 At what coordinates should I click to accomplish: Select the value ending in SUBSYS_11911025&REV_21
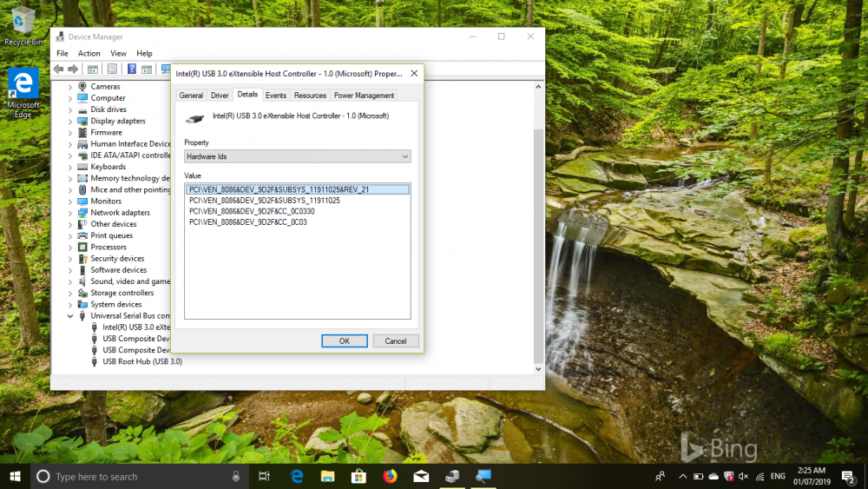tap(297, 189)
